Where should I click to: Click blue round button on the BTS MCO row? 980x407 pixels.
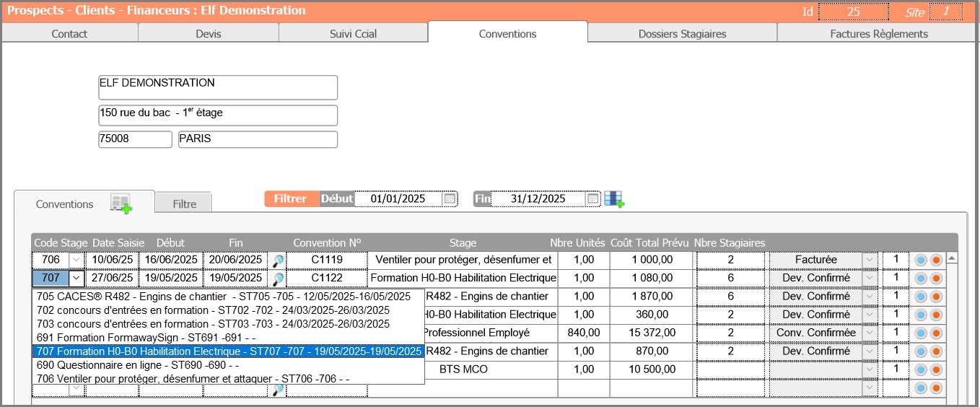(x=921, y=370)
